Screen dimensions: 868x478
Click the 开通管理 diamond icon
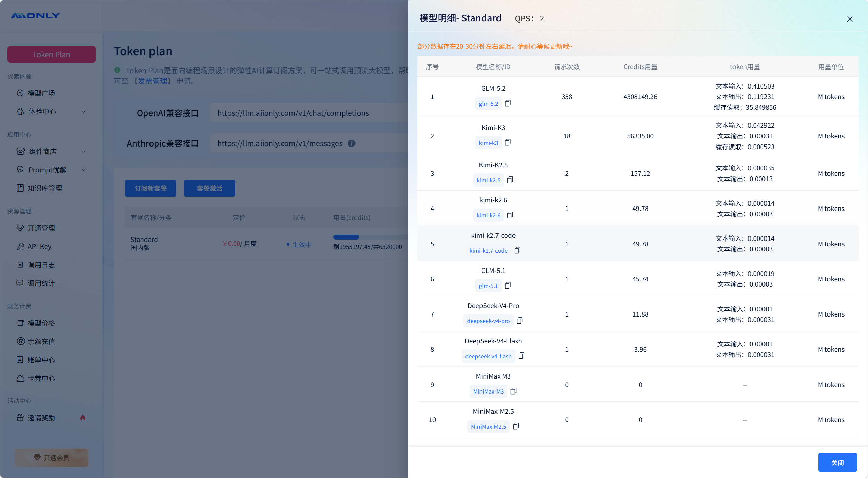point(20,228)
